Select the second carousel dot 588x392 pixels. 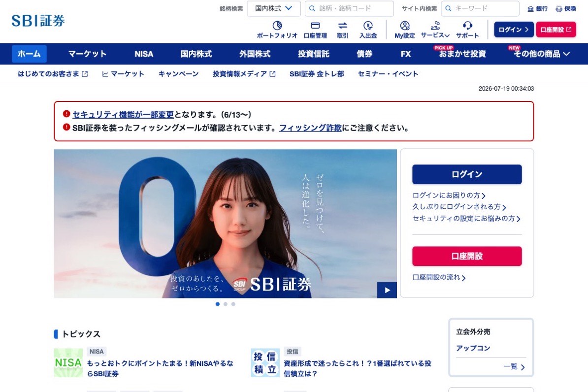pyautogui.click(x=226, y=304)
